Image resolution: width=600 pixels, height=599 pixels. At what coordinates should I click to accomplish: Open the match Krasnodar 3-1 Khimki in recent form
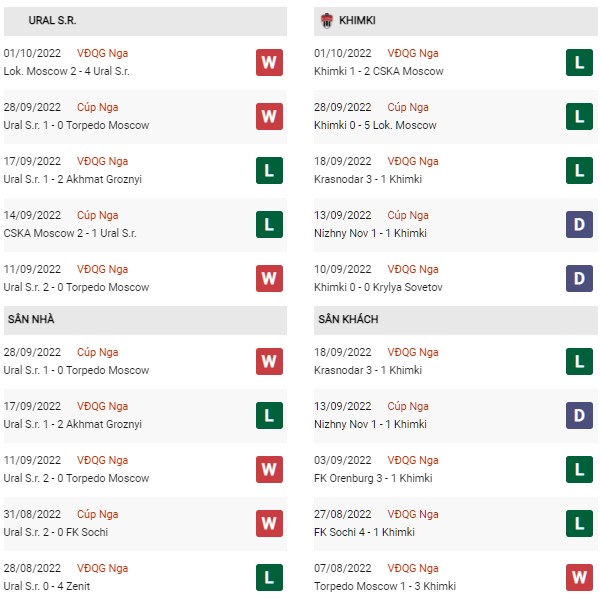(x=368, y=179)
